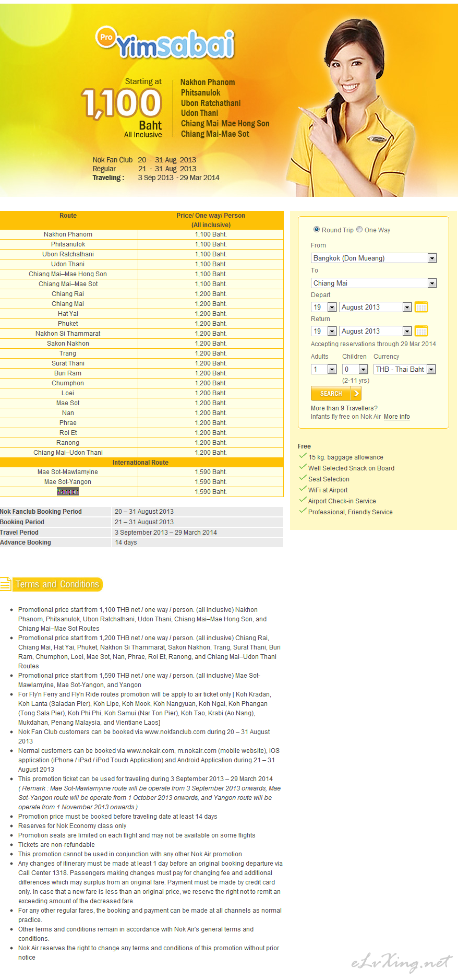Viewport: 458px width, 980px height.
Task: Click the Ranong route cell
Action: click(68, 443)
